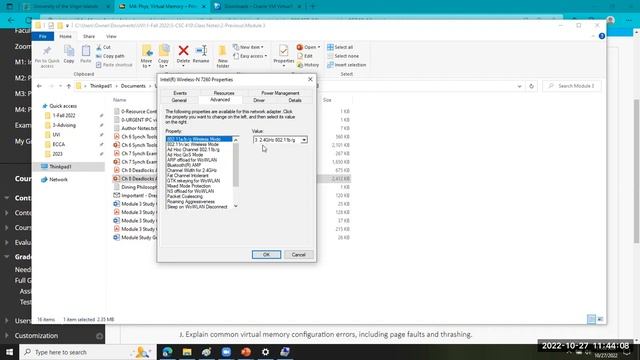Open the address bar history dropdown

[519, 86]
